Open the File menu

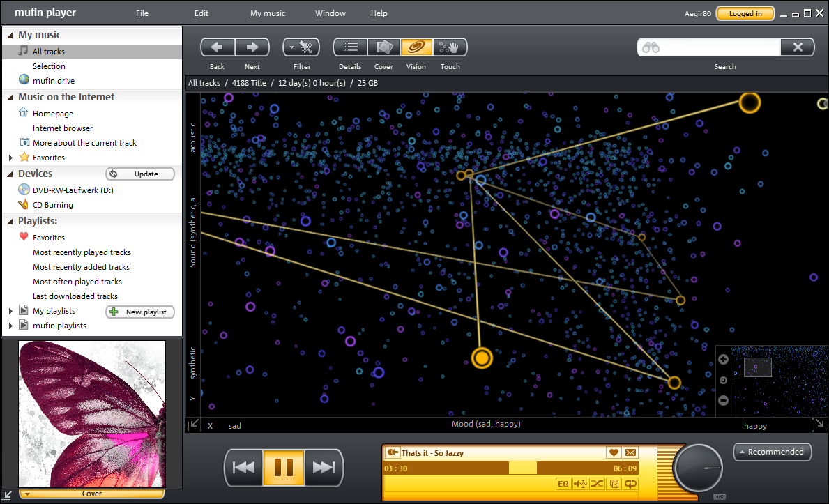(142, 13)
